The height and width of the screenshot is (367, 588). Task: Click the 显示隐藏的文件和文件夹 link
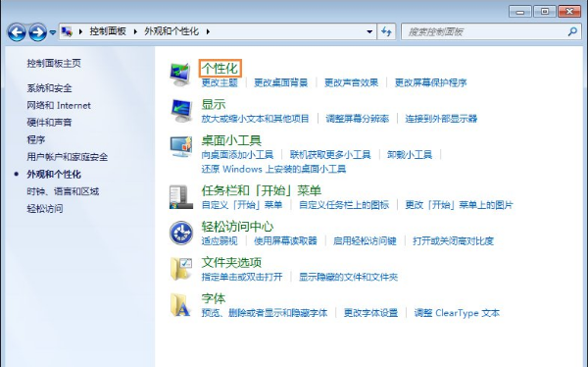(x=348, y=277)
